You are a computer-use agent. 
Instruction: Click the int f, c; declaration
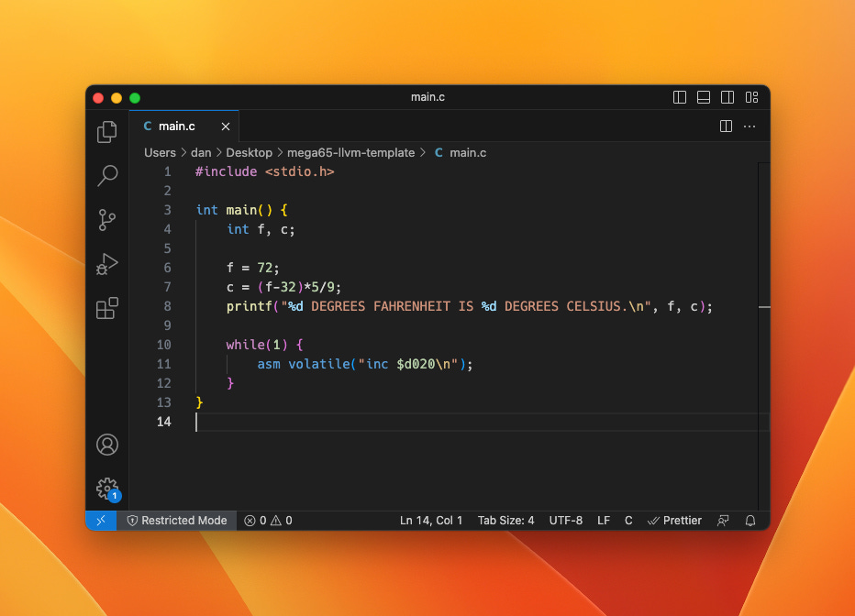point(261,229)
